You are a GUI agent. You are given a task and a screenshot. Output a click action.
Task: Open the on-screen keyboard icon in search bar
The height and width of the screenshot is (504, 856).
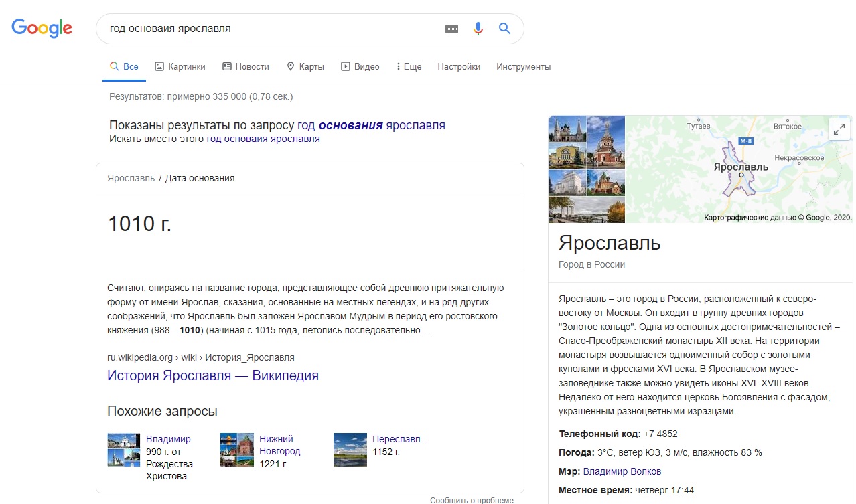coord(451,29)
